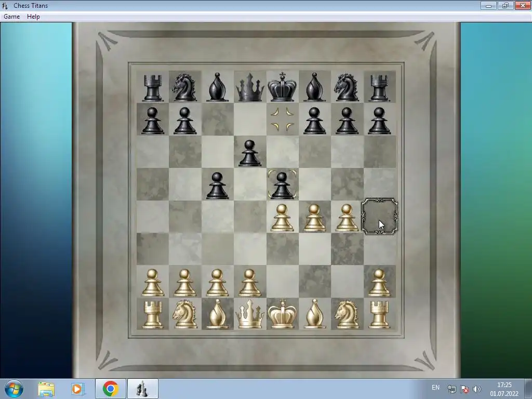Image resolution: width=532 pixels, height=399 pixels.
Task: Click the black pawn on h7
Action: [x=379, y=121]
